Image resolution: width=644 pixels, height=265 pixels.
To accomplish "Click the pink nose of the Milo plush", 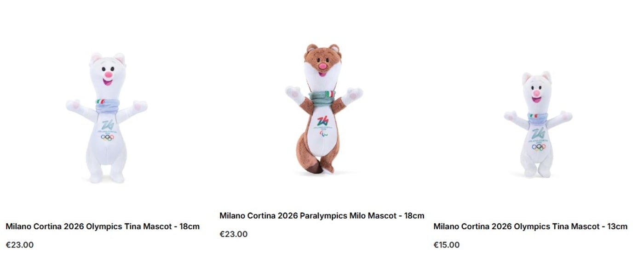I will click(x=323, y=66).
